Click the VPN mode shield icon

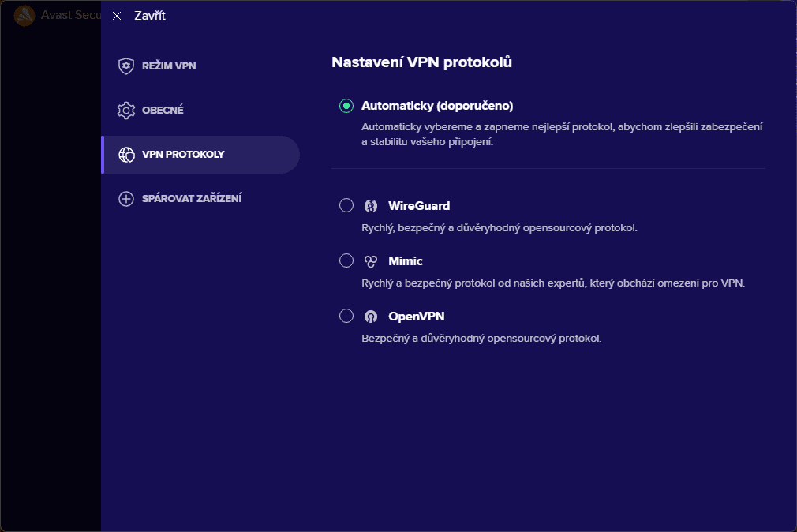[125, 66]
